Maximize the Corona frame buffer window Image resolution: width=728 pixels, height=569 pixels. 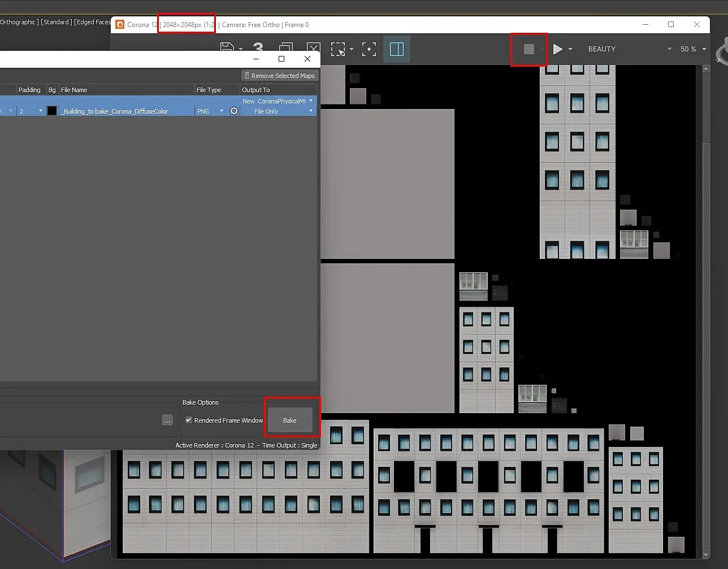pyautogui.click(x=671, y=24)
